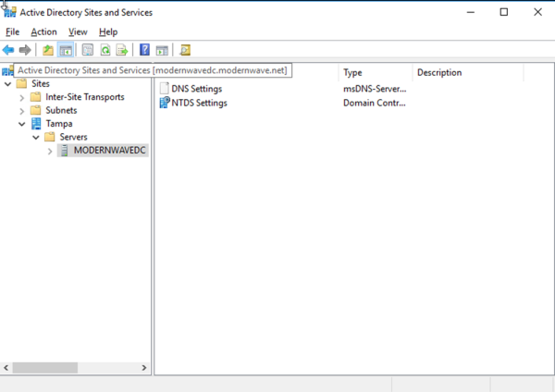Expand the Inter-Site Transports node
The width and height of the screenshot is (555, 392).
pos(22,97)
